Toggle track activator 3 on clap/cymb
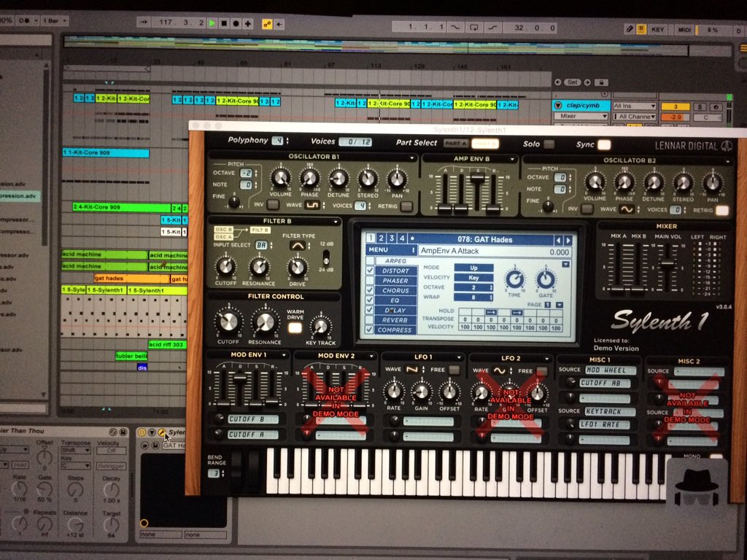The image size is (747, 560). click(x=675, y=106)
